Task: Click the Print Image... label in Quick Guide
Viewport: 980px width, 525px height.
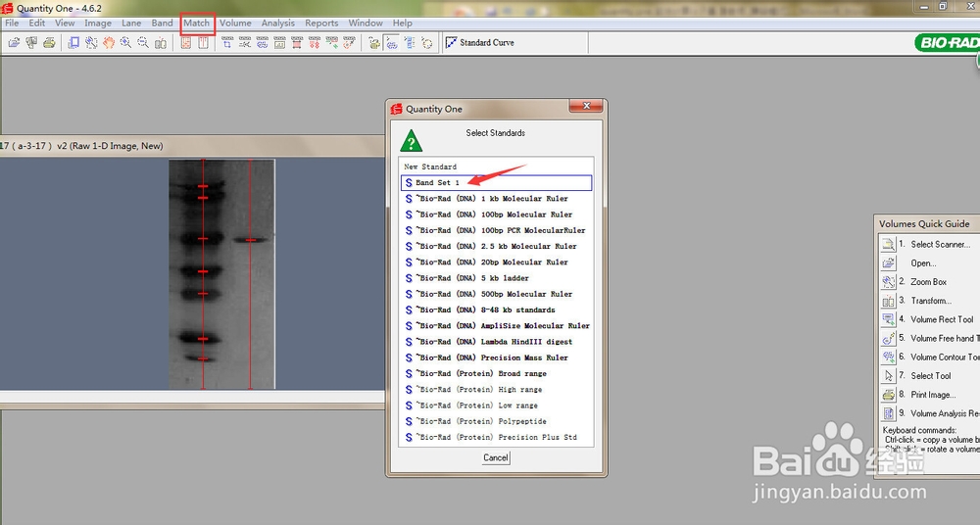Action: (x=933, y=395)
